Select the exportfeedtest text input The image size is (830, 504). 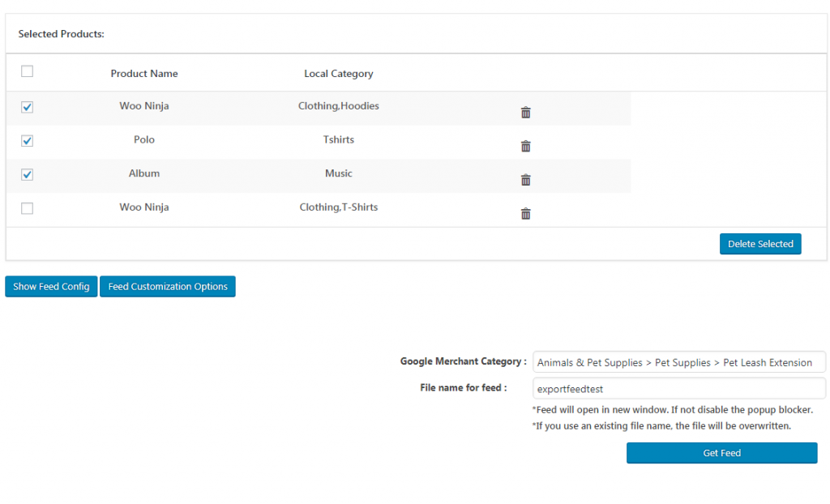[x=678, y=389]
